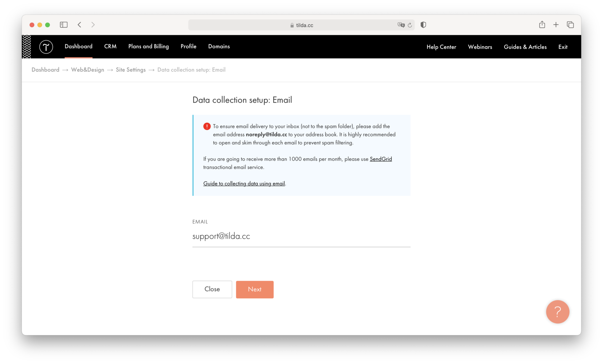Click the orange help question mark bubble

coord(557,312)
